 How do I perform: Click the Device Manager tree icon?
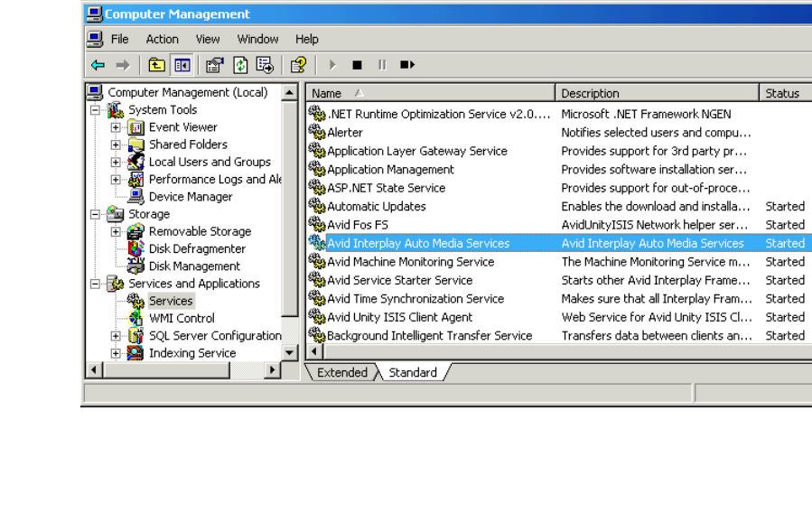(135, 196)
